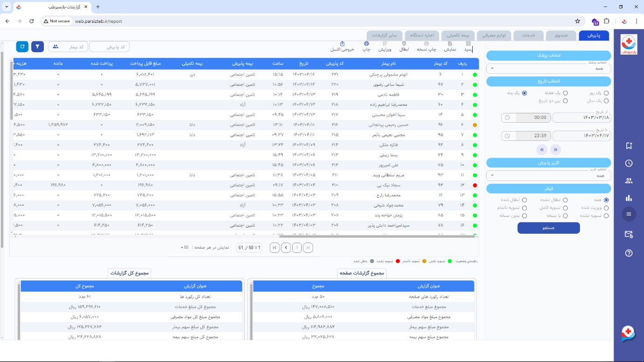The width and height of the screenshot is (644, 362).
Task: Switch to the اجاره دستگاه tab
Action: click(x=422, y=35)
